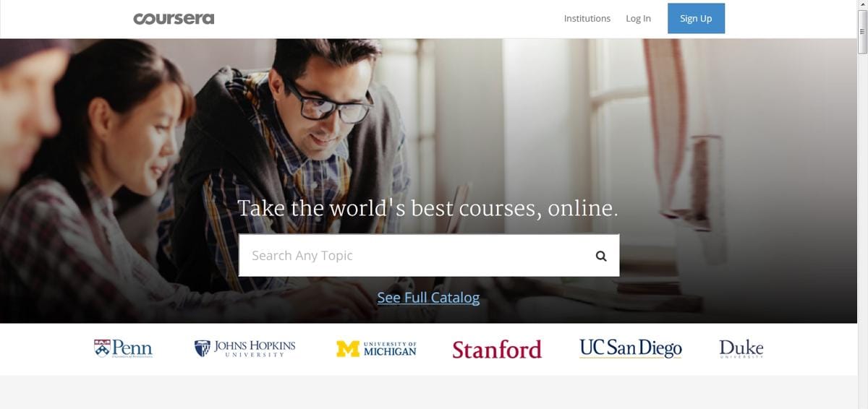Click the Penn shield crest emblem
This screenshot has width=868, height=409.
click(x=102, y=348)
